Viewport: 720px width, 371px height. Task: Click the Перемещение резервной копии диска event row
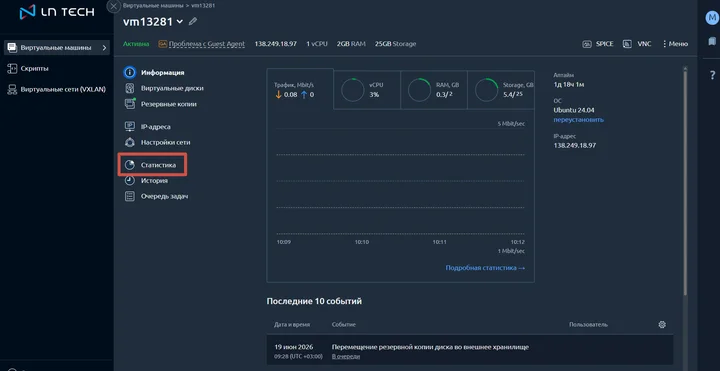coord(470,351)
